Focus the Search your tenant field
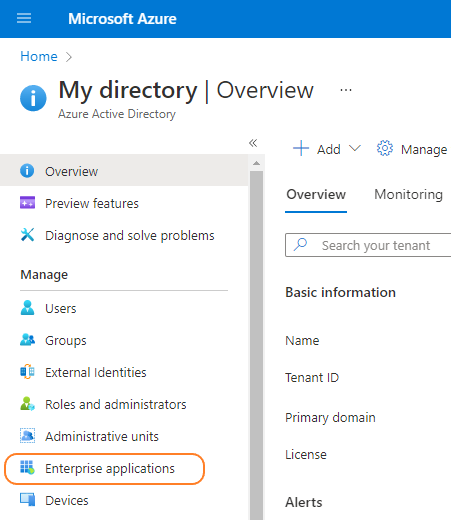The width and height of the screenshot is (451, 520). pos(368,245)
